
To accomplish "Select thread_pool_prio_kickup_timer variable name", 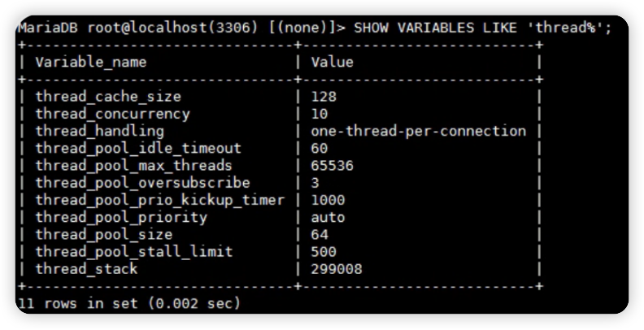I will point(159,200).
